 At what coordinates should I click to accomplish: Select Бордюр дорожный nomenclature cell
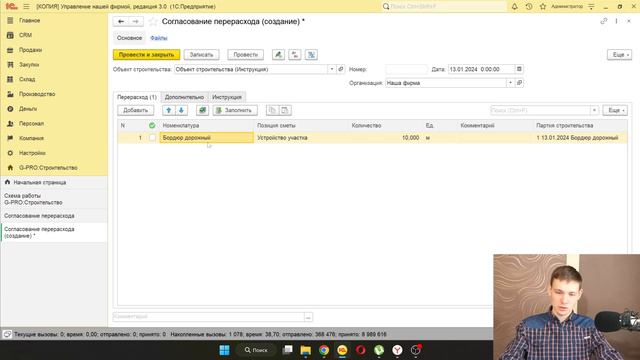(x=207, y=138)
